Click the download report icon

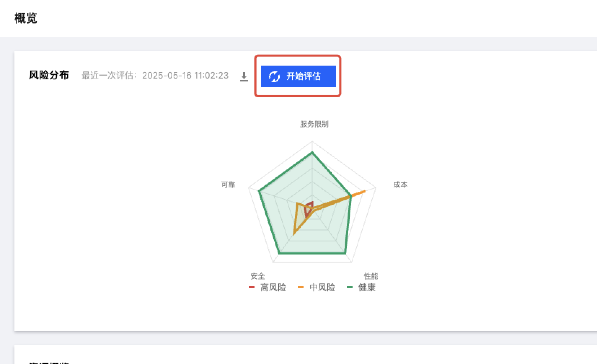(244, 76)
